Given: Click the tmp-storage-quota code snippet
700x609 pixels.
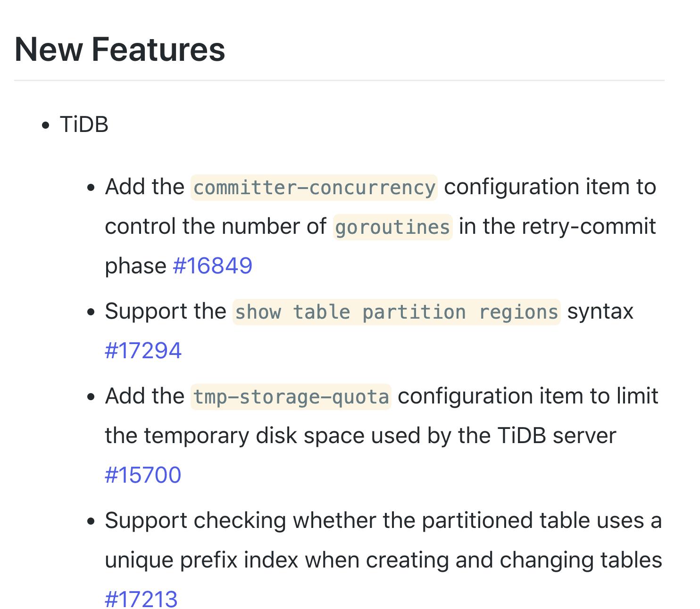Looking at the screenshot, I should 291,397.
